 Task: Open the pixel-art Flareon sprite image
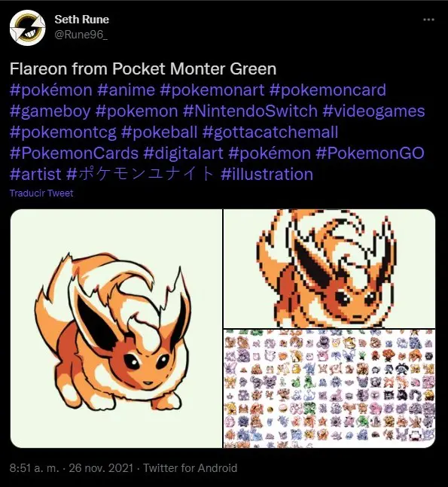click(x=329, y=269)
